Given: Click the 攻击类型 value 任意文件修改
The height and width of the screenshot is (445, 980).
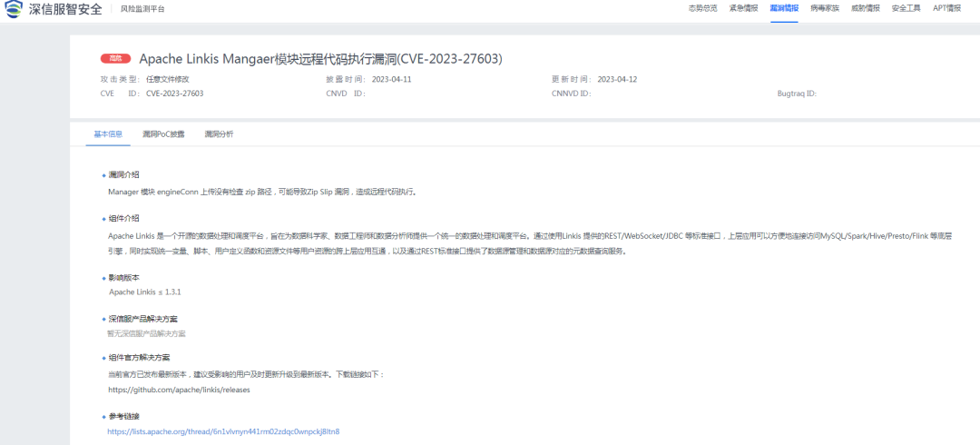Looking at the screenshot, I should point(168,80).
